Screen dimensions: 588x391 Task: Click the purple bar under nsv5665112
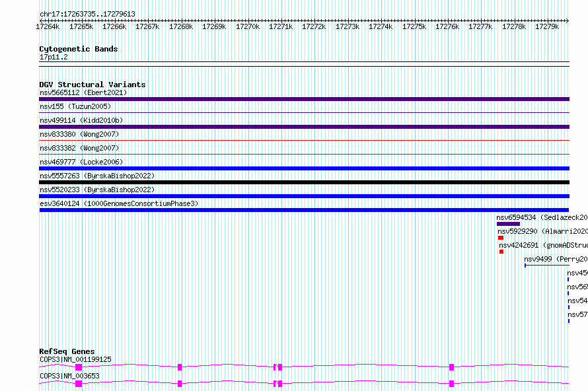[304, 99]
